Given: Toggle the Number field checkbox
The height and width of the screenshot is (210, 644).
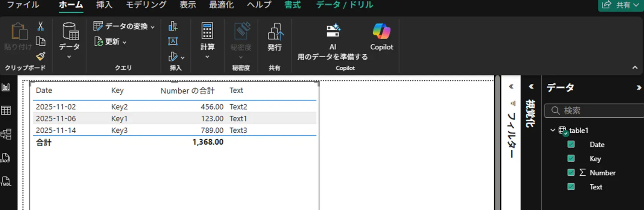Looking at the screenshot, I should (571, 173).
